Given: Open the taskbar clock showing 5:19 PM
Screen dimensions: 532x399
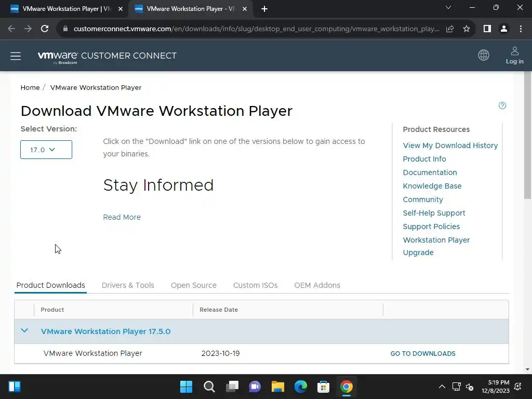Looking at the screenshot, I should 495,387.
